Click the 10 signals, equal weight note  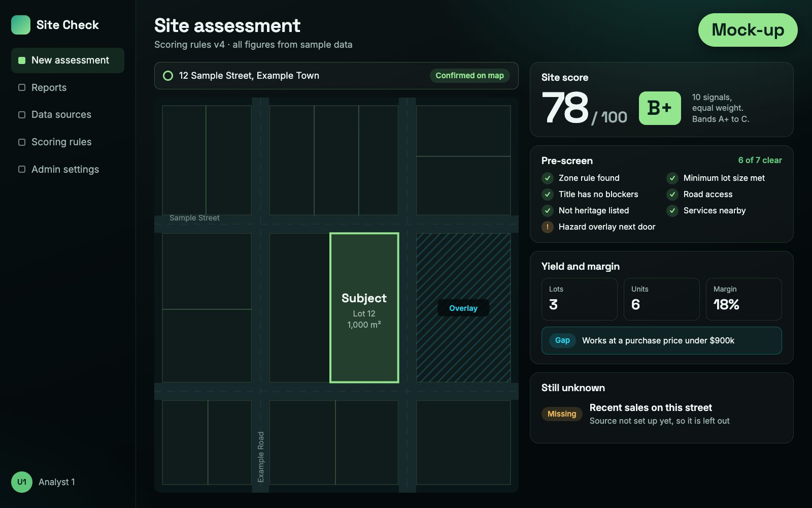[x=721, y=108]
